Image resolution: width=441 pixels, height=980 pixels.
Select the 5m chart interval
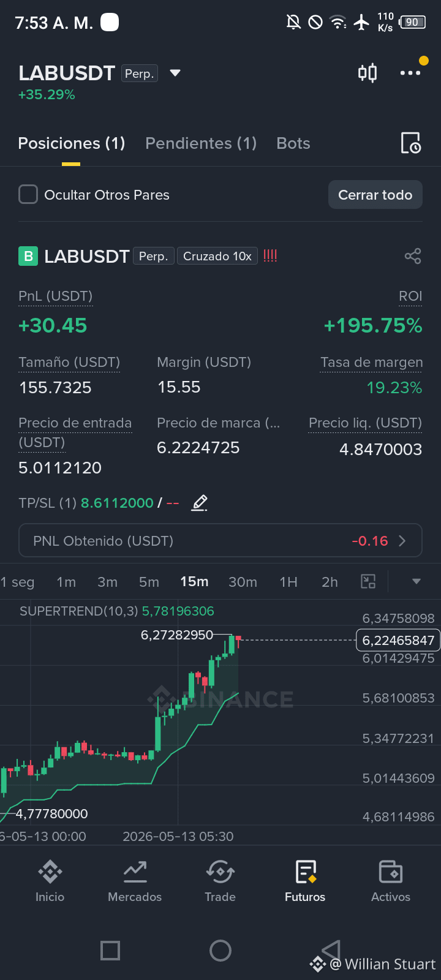(149, 582)
